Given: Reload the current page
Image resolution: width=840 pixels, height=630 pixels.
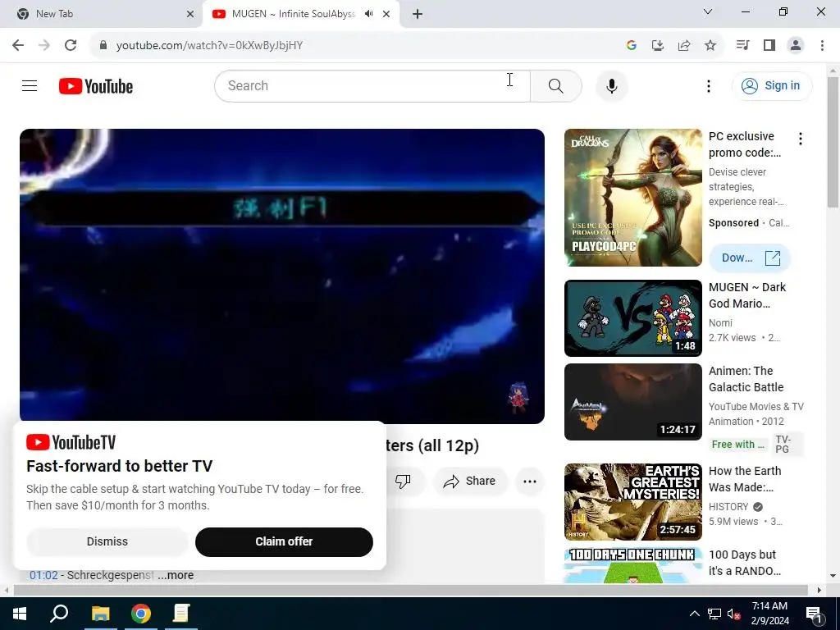Looking at the screenshot, I should coord(71,45).
